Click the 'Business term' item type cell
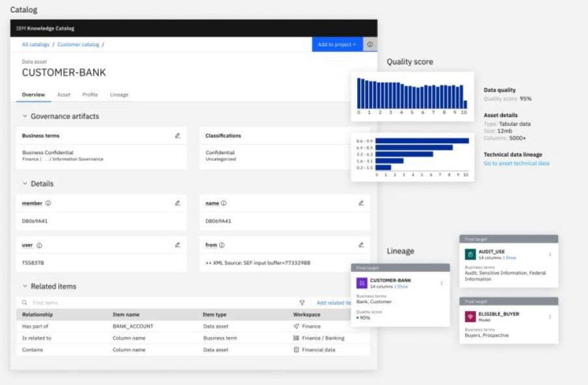Viewport: 588px width, 385px height. 220,338
